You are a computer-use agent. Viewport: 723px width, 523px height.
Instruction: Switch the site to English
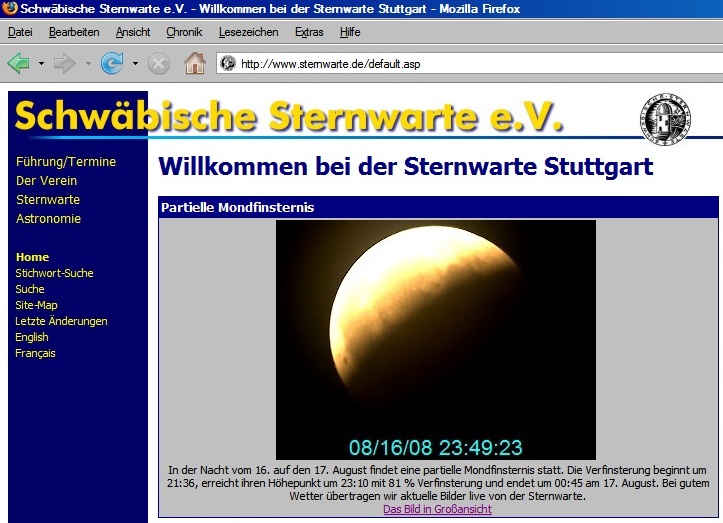[32, 337]
